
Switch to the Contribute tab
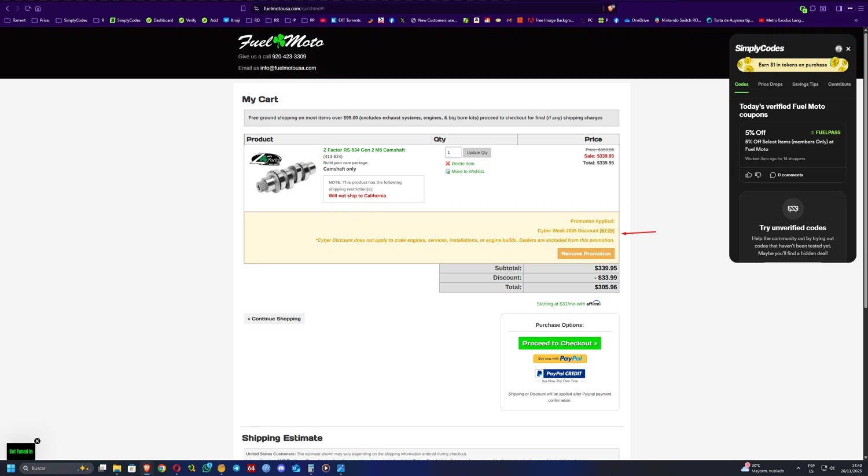(x=839, y=84)
